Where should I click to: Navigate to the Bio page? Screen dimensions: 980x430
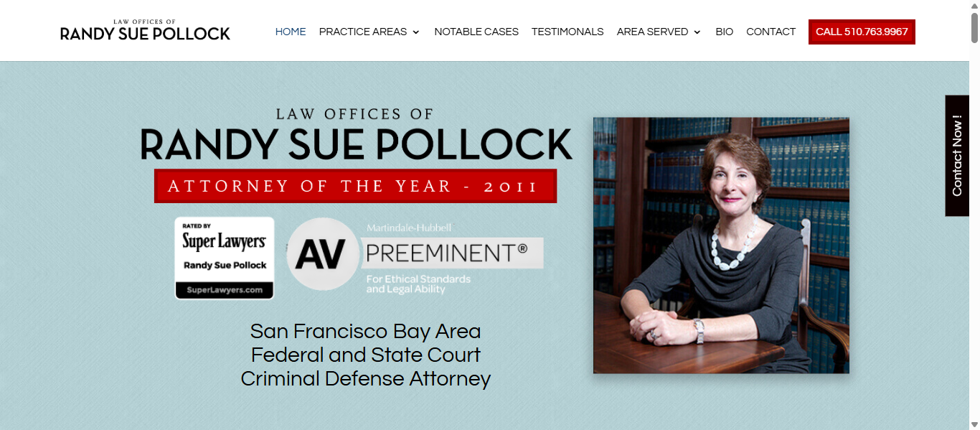[725, 32]
